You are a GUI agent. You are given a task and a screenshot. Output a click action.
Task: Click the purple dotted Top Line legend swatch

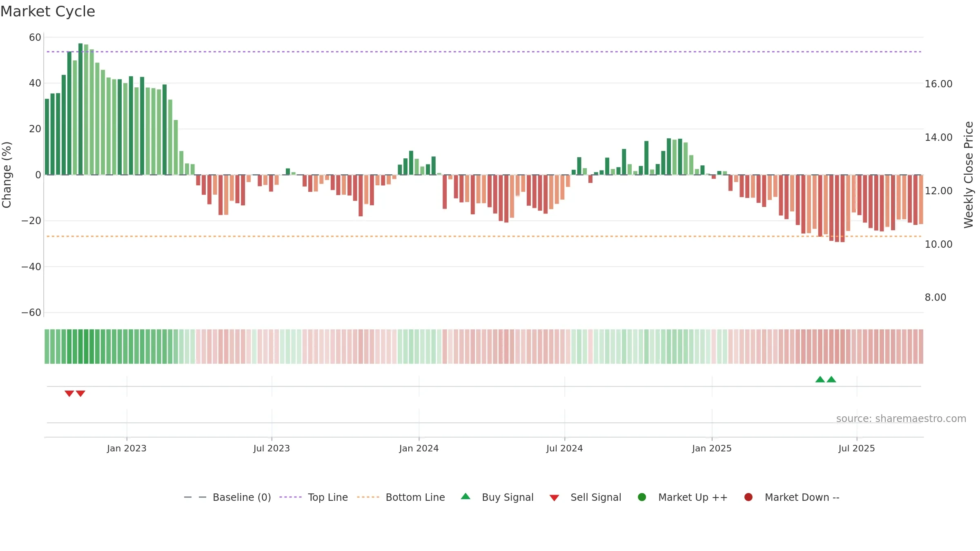(x=290, y=497)
